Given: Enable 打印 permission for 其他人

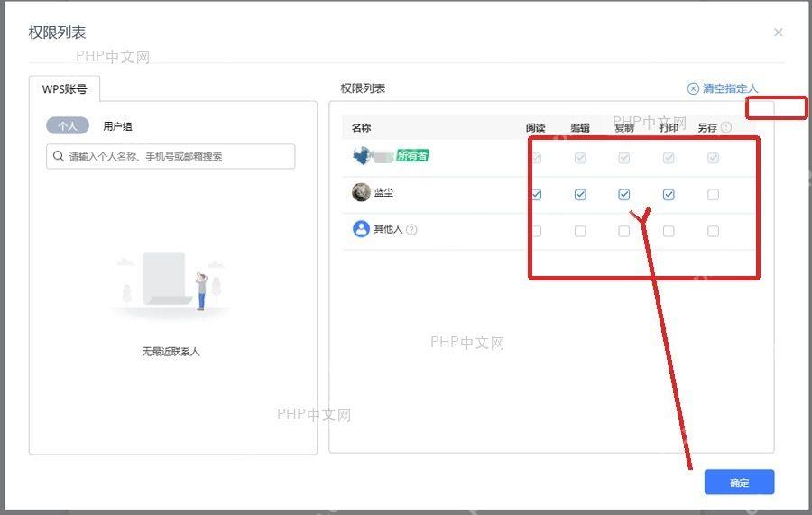Looking at the screenshot, I should [669, 231].
